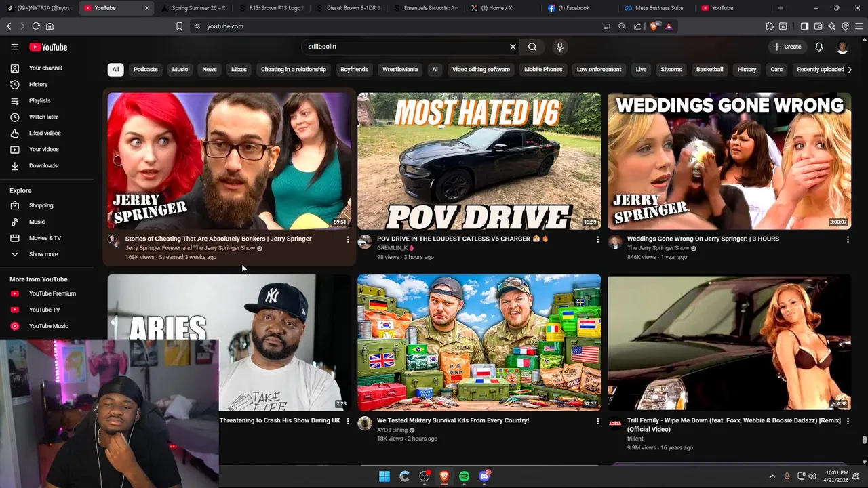Select the WrestleMania filter chip
The width and height of the screenshot is (868, 488).
click(x=400, y=69)
